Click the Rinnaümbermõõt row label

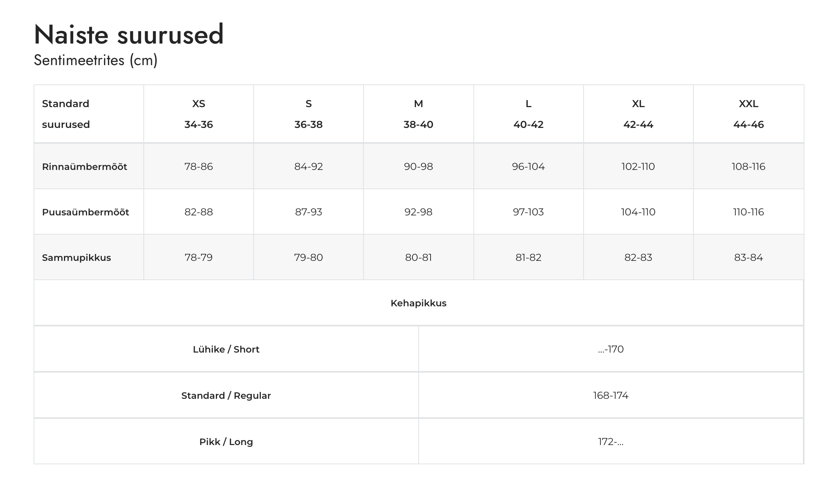click(84, 167)
